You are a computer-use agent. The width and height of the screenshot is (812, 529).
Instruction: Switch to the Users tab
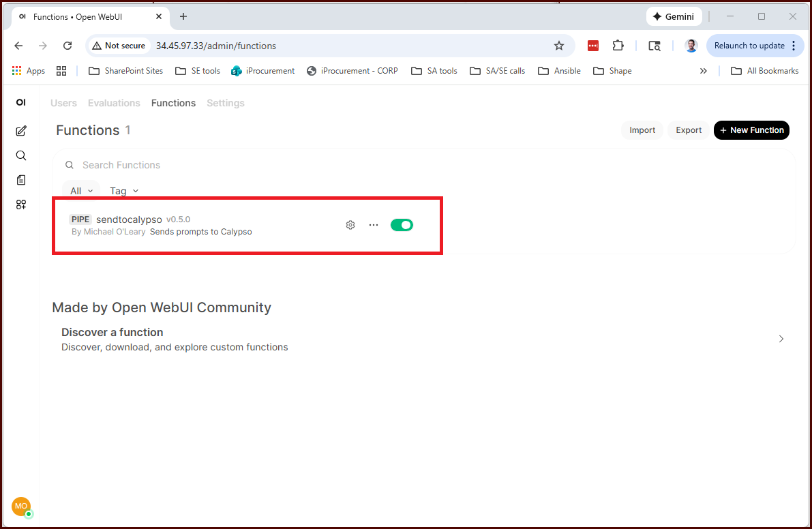pyautogui.click(x=63, y=103)
